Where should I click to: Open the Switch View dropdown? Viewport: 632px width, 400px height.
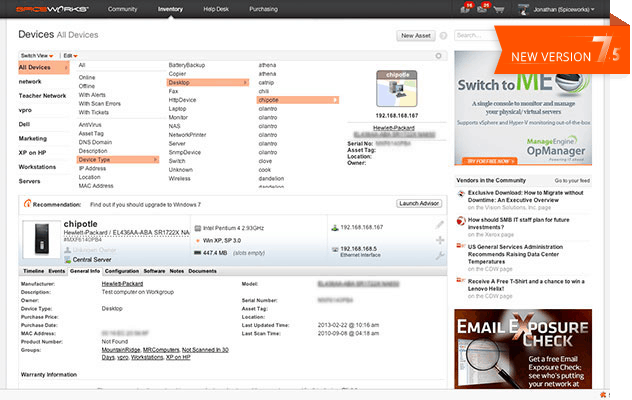click(x=38, y=55)
